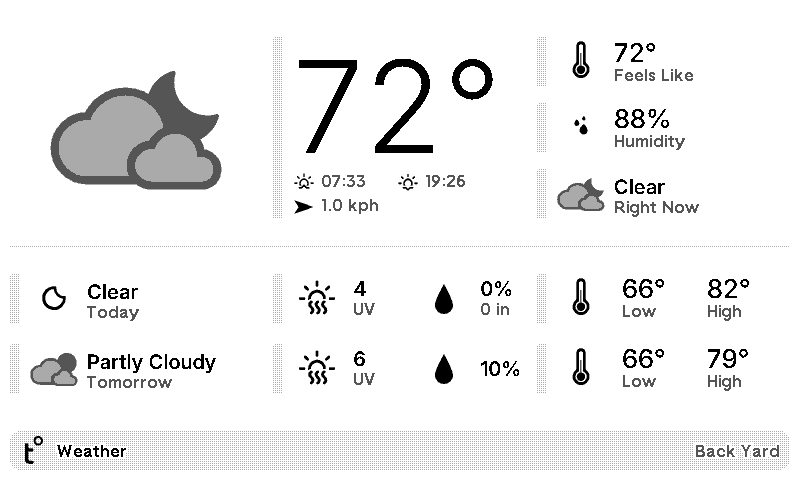Screen dimensions: 800x480
Task: Click the temperature logo in footer bar
Action: pyautogui.click(x=33, y=450)
